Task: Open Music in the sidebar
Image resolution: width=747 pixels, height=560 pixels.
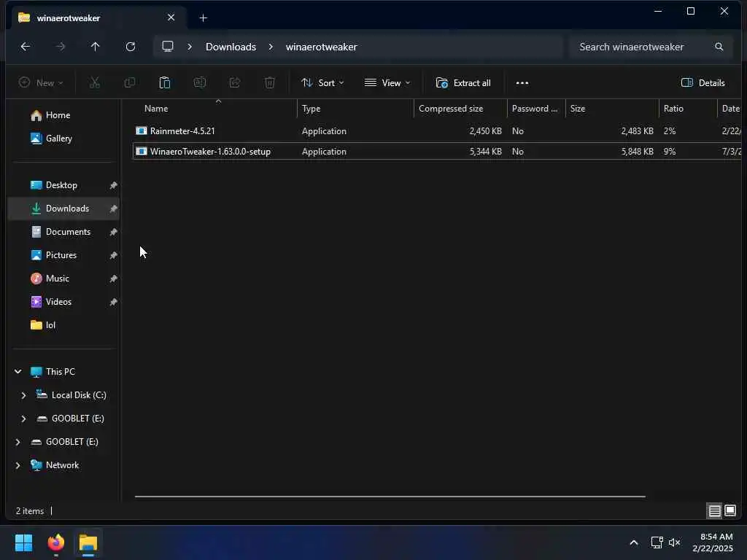Action: (x=57, y=279)
